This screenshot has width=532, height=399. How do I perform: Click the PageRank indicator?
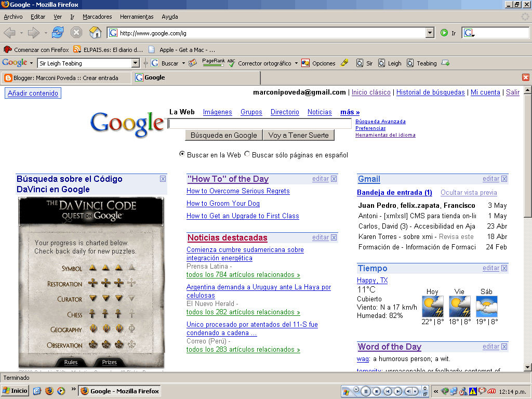click(x=214, y=63)
